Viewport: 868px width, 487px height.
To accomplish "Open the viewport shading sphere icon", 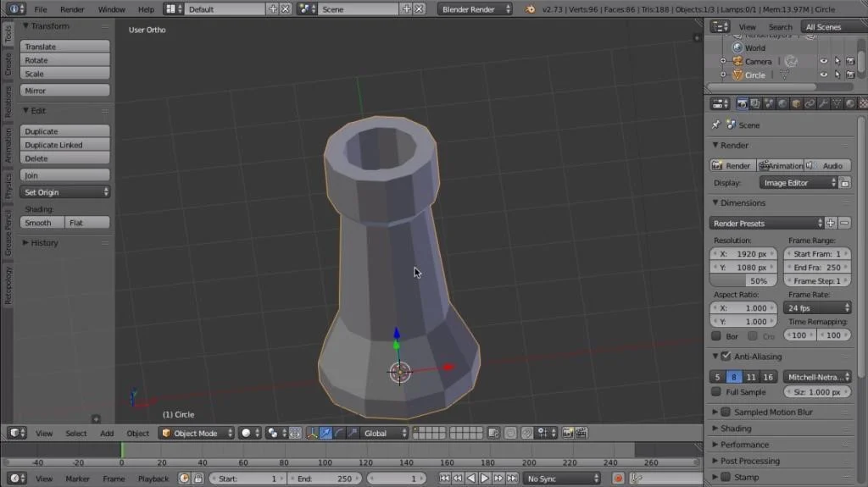I will pos(250,434).
